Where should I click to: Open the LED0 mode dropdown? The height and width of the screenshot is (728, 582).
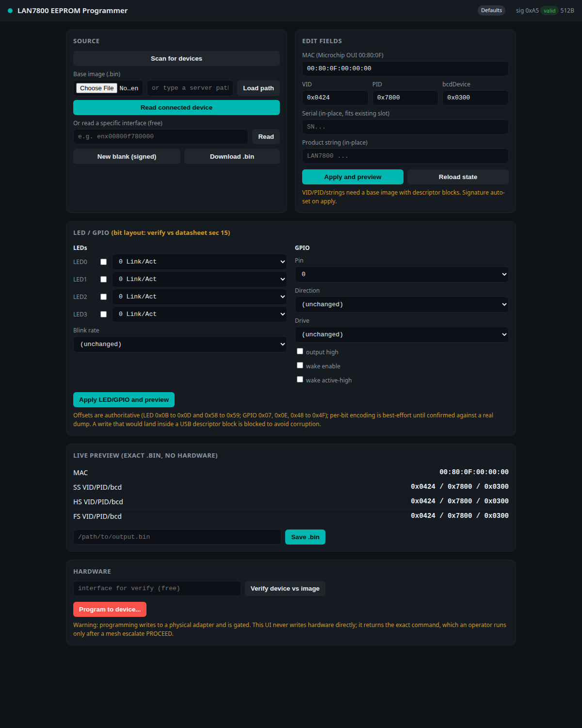coord(200,262)
